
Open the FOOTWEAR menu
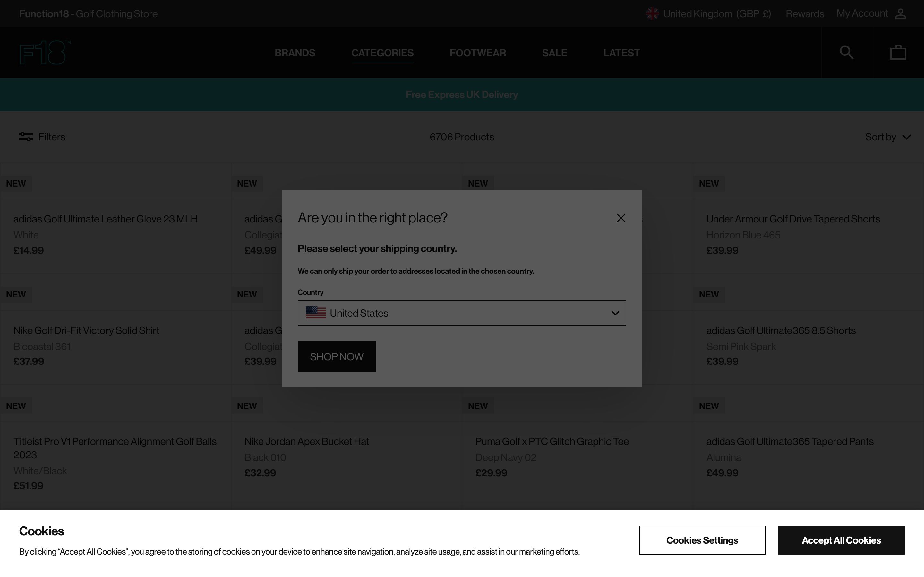(x=478, y=53)
